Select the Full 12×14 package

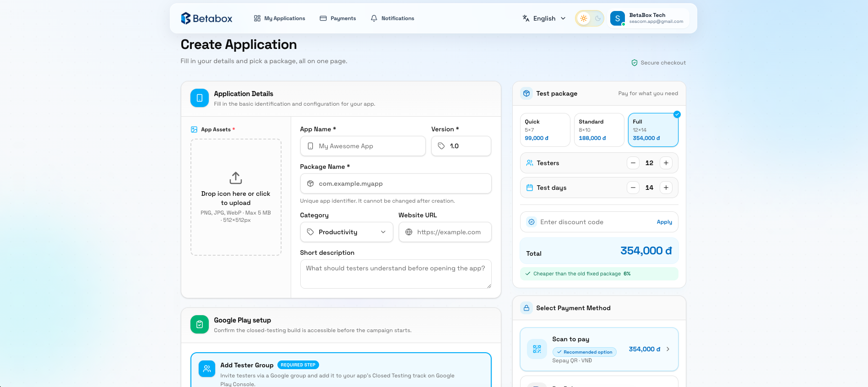point(653,130)
